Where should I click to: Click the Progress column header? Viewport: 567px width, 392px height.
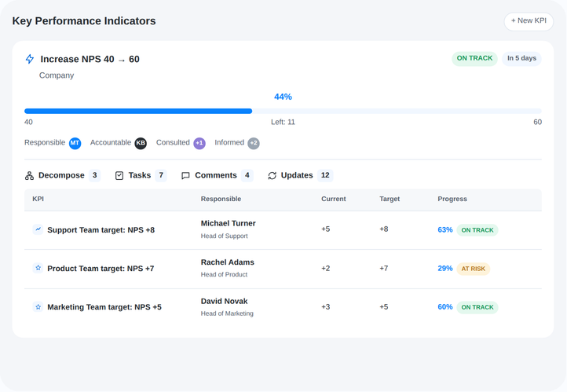click(452, 199)
